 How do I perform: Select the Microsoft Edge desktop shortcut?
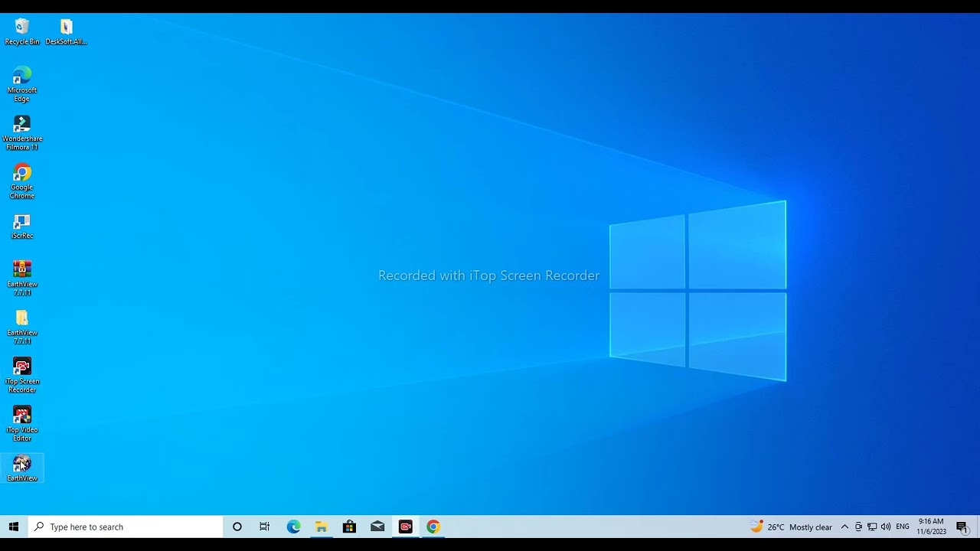coord(22,84)
